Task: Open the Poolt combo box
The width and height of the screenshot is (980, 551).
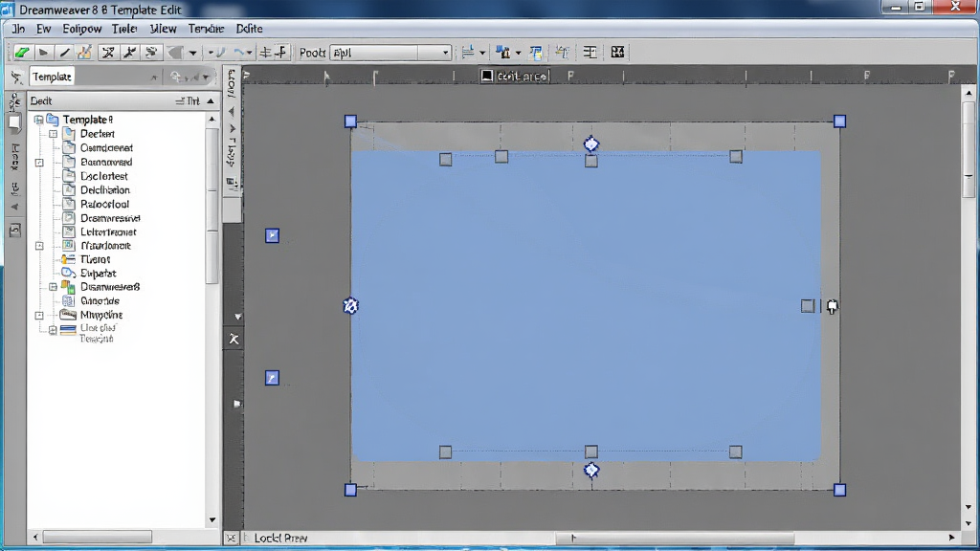Action: pos(390,53)
